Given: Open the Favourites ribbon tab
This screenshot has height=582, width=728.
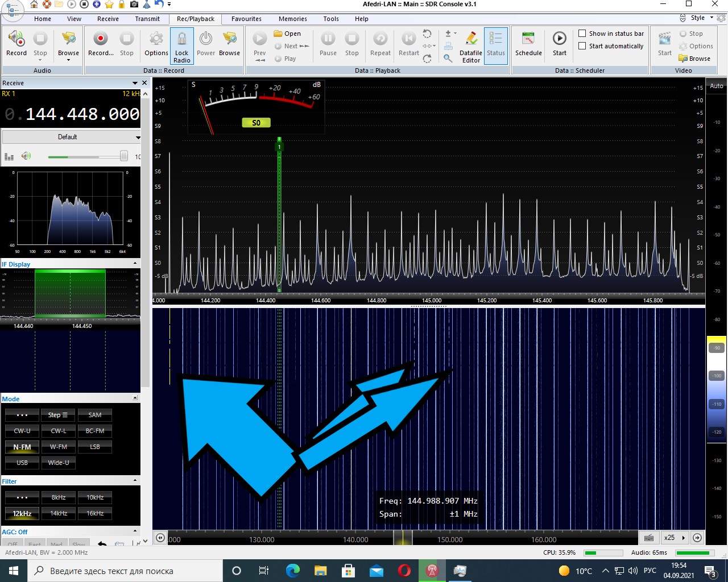Looking at the screenshot, I should tap(246, 19).
